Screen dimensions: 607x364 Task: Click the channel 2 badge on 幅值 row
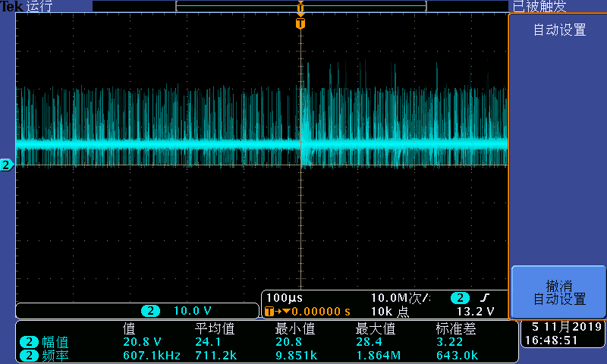29,342
